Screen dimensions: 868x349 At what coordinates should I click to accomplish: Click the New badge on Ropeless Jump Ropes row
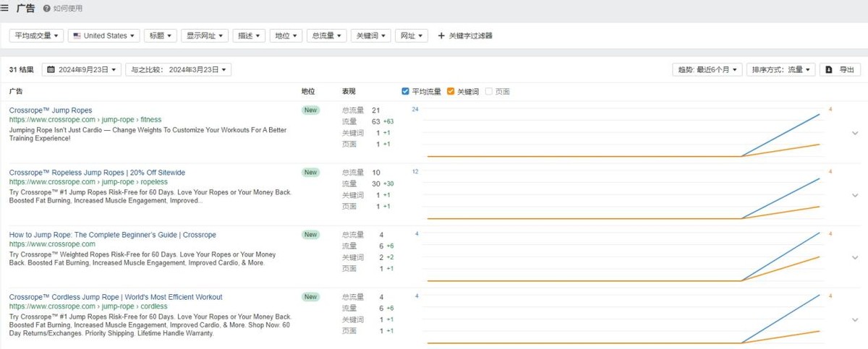coord(310,173)
